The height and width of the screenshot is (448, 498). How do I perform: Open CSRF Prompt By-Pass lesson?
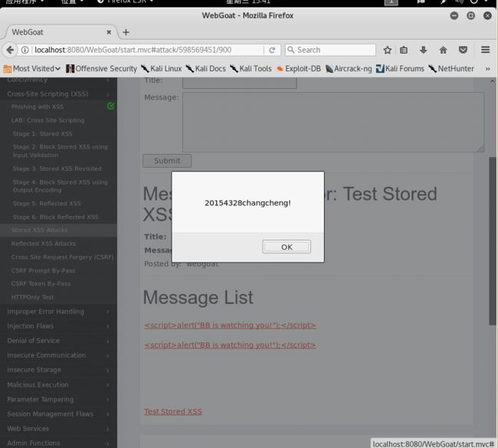(43, 271)
